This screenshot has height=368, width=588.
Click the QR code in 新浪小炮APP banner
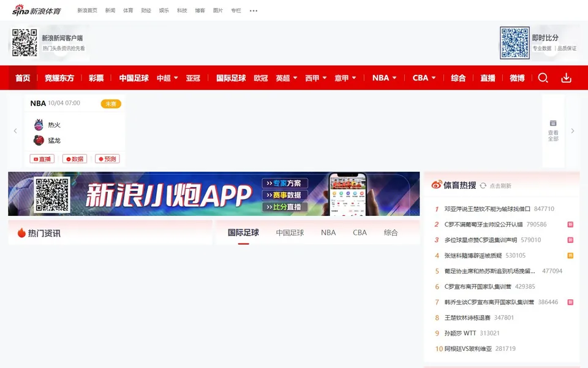(52, 194)
